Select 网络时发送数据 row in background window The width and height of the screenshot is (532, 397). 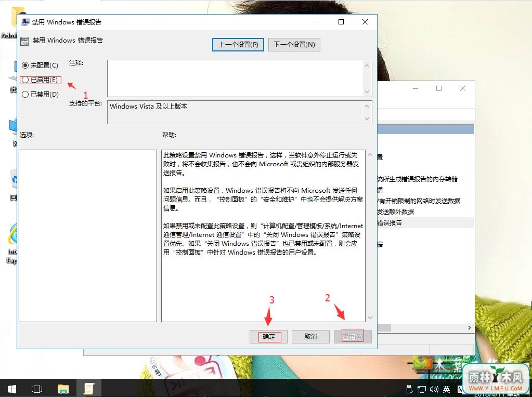(425, 201)
